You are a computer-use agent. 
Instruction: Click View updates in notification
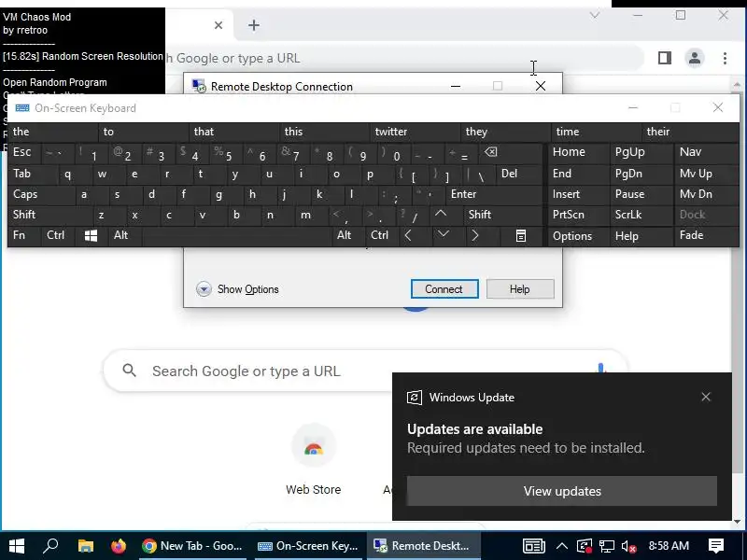pos(562,491)
